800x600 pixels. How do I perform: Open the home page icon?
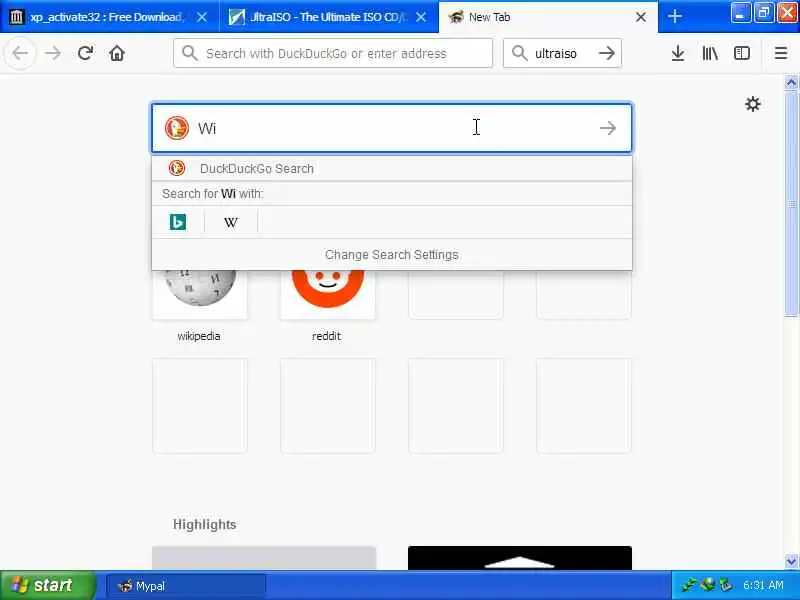point(117,53)
